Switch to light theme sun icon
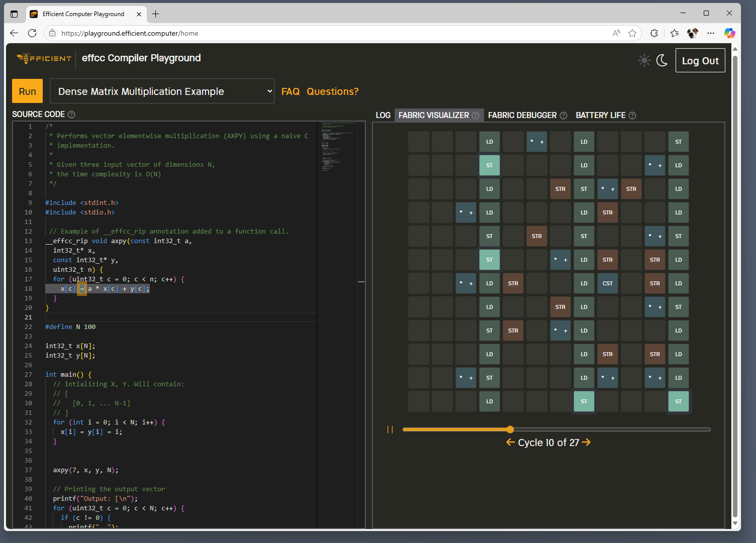 644,60
